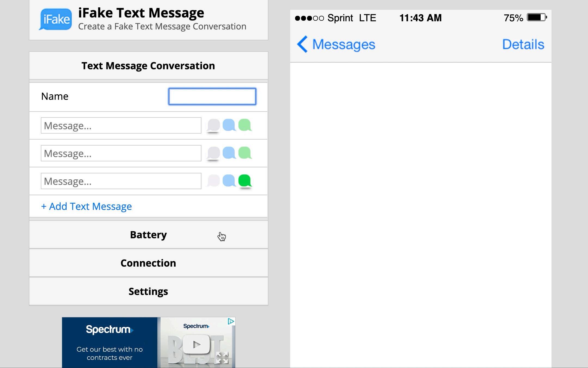The image size is (588, 368).
Task: Tap Details in phone preview
Action: click(x=523, y=44)
